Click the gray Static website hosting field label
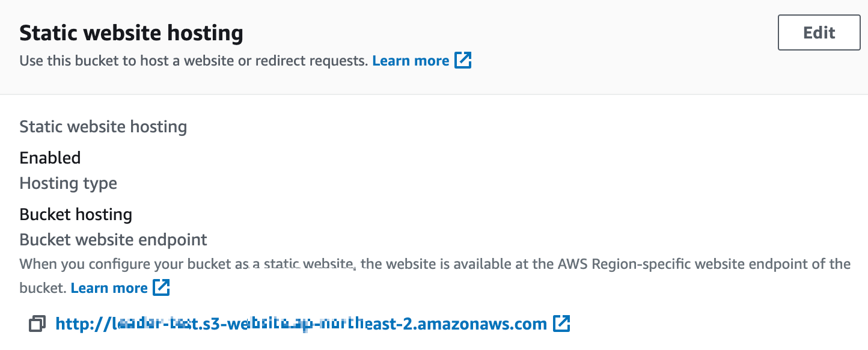 103,127
